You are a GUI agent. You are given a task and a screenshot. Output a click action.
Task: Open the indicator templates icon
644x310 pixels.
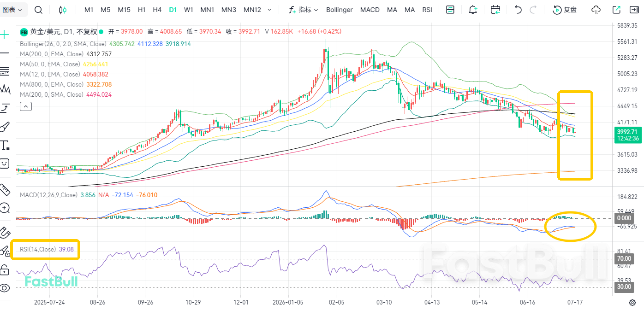tap(450, 10)
